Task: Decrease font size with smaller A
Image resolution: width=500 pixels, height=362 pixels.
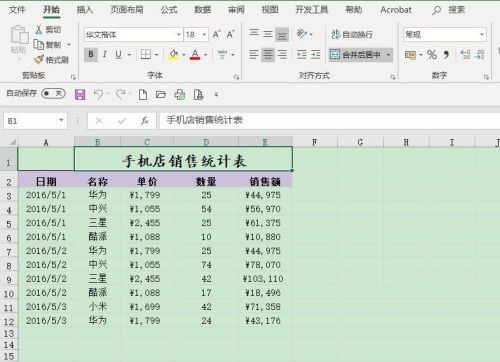Action: [231, 34]
